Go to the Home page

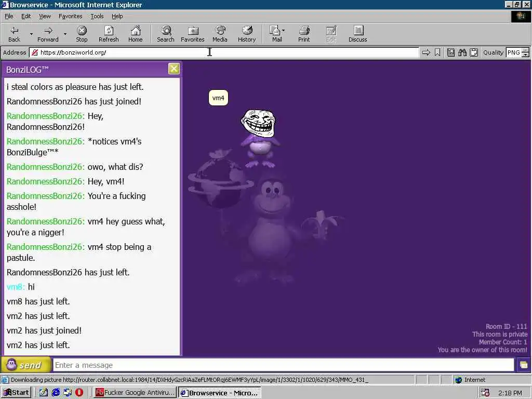tap(136, 34)
